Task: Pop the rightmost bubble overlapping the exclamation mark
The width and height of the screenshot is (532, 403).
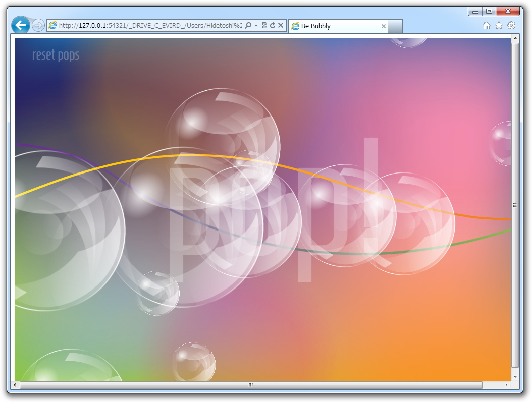Action: [404, 224]
